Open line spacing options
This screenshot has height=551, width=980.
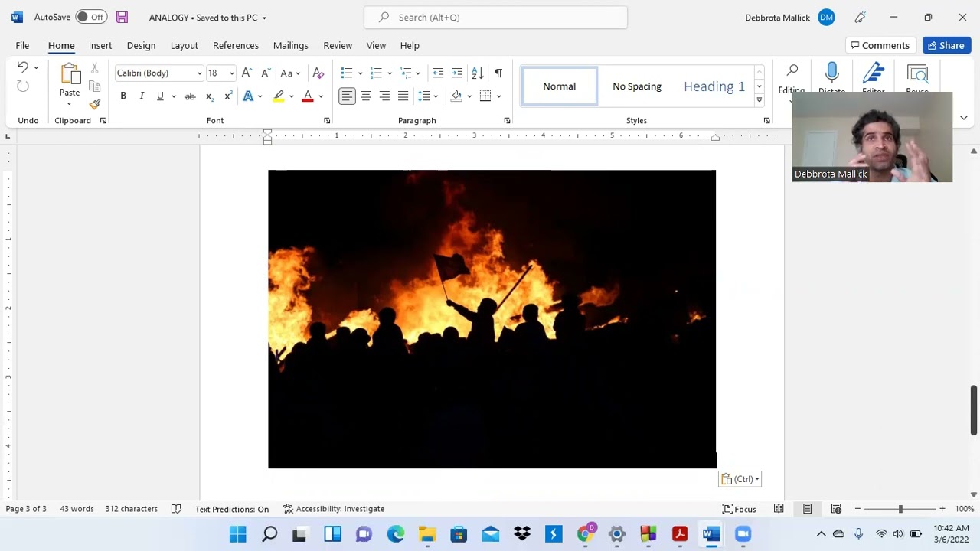click(427, 96)
